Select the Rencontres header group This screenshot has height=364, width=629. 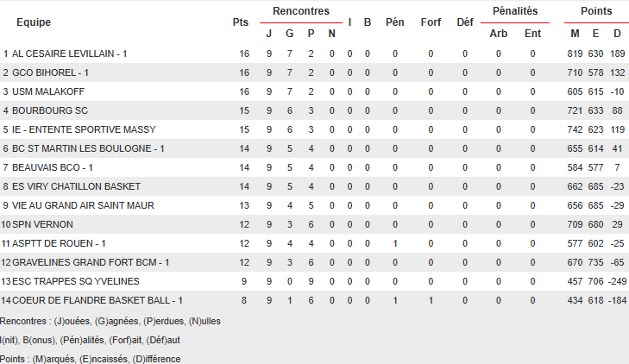(300, 11)
